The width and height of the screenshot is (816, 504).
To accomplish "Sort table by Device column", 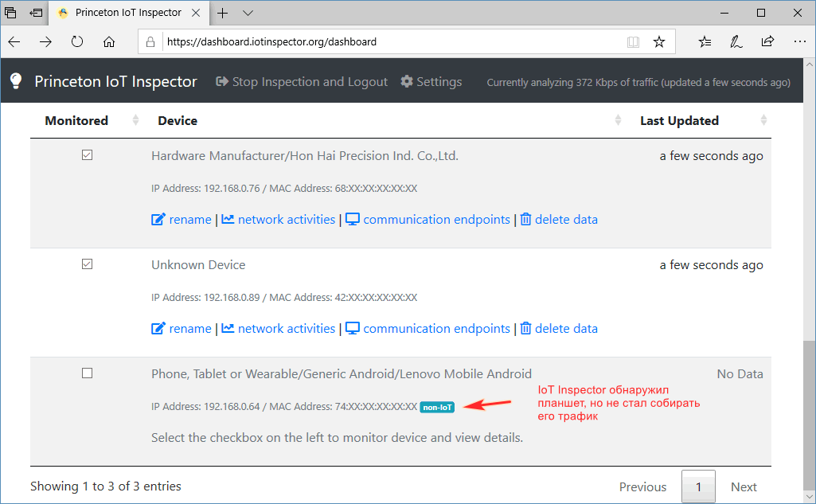I will pyautogui.click(x=618, y=120).
